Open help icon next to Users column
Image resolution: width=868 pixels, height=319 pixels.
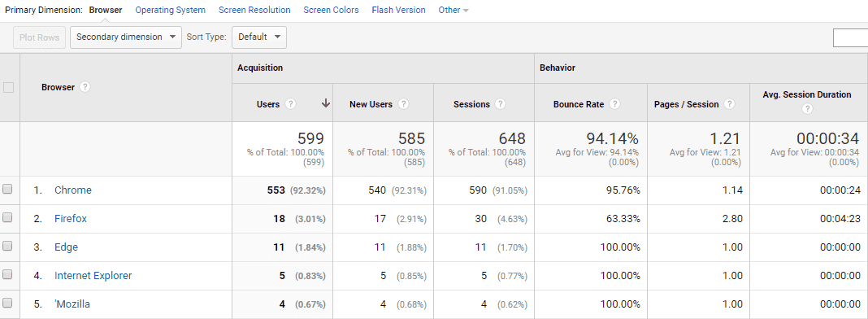coord(291,104)
